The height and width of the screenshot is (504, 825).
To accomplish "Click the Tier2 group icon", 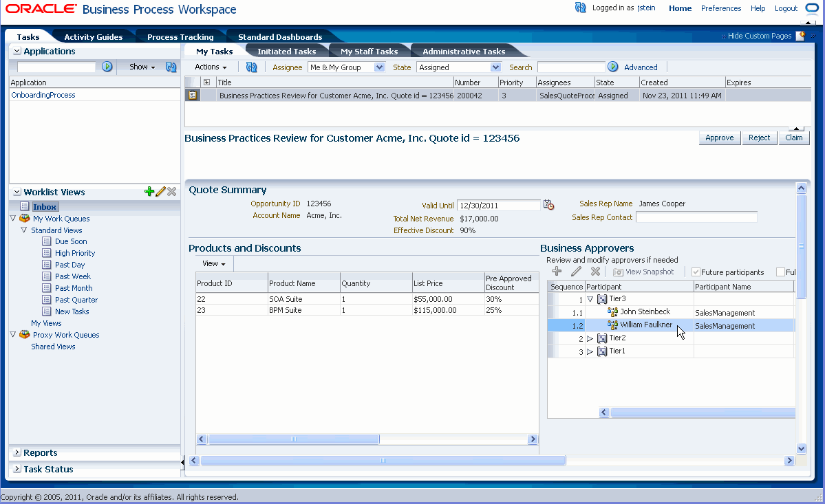I will pyautogui.click(x=602, y=338).
